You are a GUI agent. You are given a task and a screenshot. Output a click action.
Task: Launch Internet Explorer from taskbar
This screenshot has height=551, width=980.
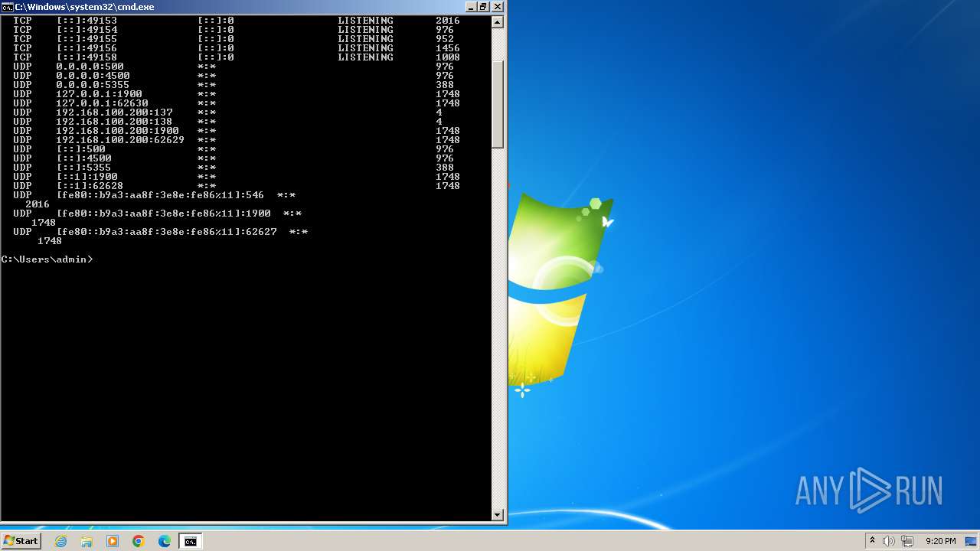[61, 541]
